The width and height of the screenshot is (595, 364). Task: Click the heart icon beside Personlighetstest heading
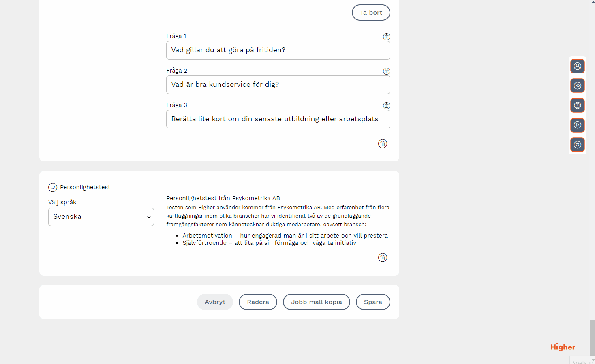(x=53, y=187)
